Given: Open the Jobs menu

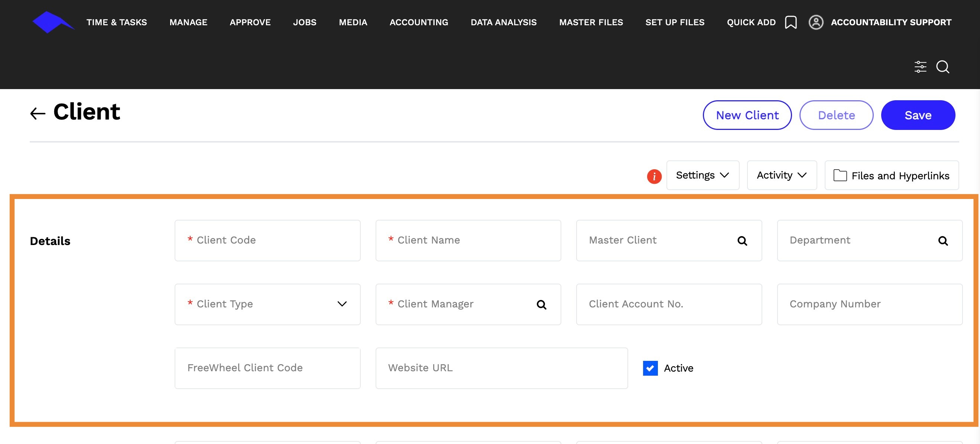Looking at the screenshot, I should tap(304, 22).
